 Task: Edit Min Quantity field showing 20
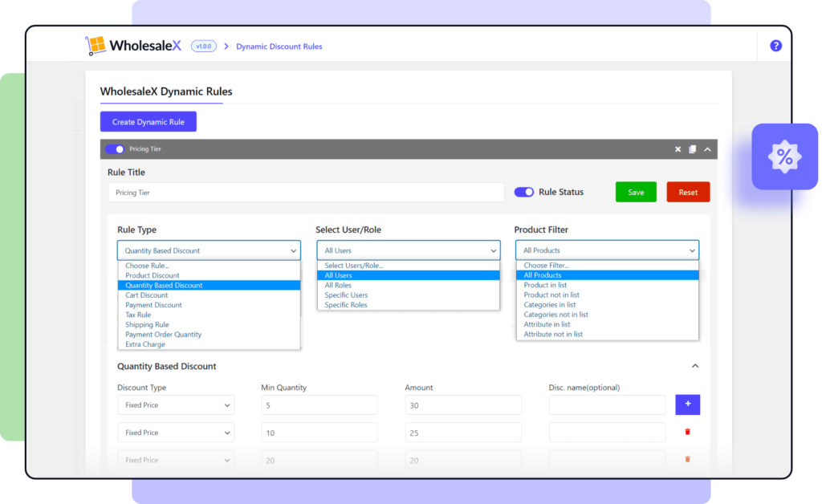pyautogui.click(x=319, y=460)
